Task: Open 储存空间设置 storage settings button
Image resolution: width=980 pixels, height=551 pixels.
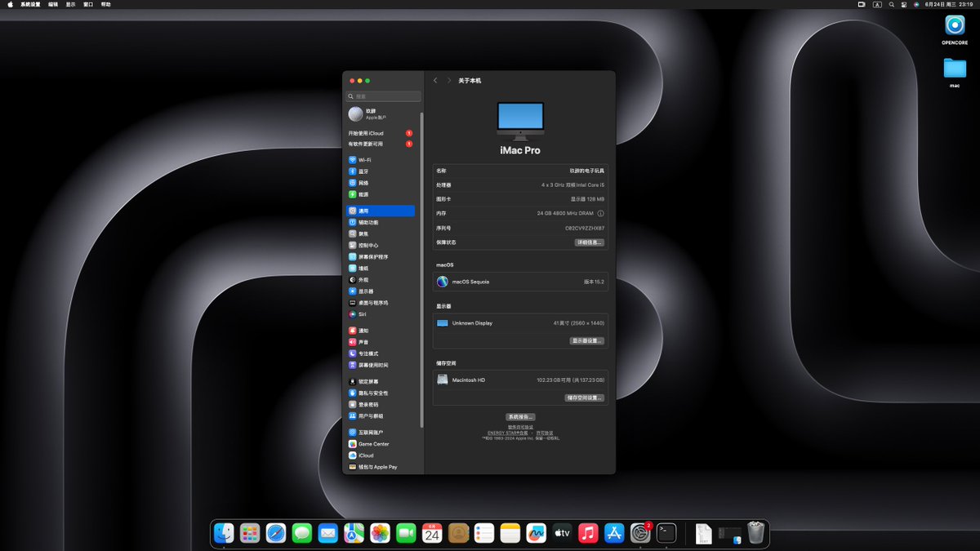Action: (x=585, y=398)
